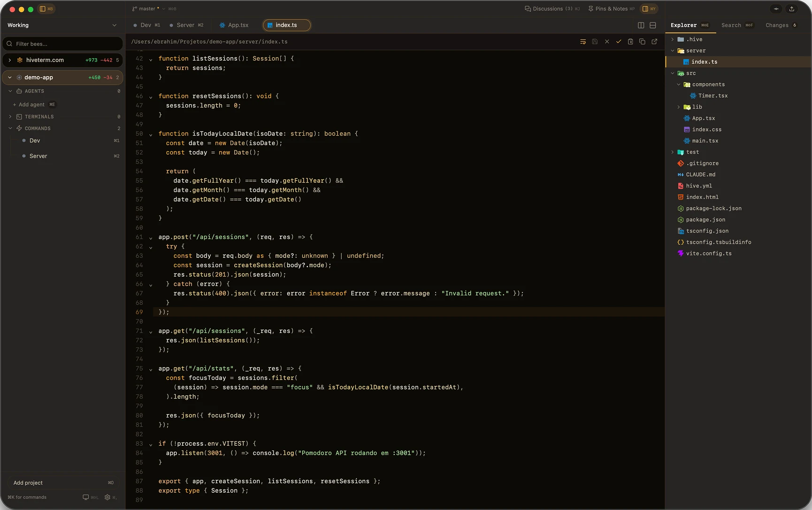Switch to Explorer panel tab
812x510 pixels.
[690, 25]
